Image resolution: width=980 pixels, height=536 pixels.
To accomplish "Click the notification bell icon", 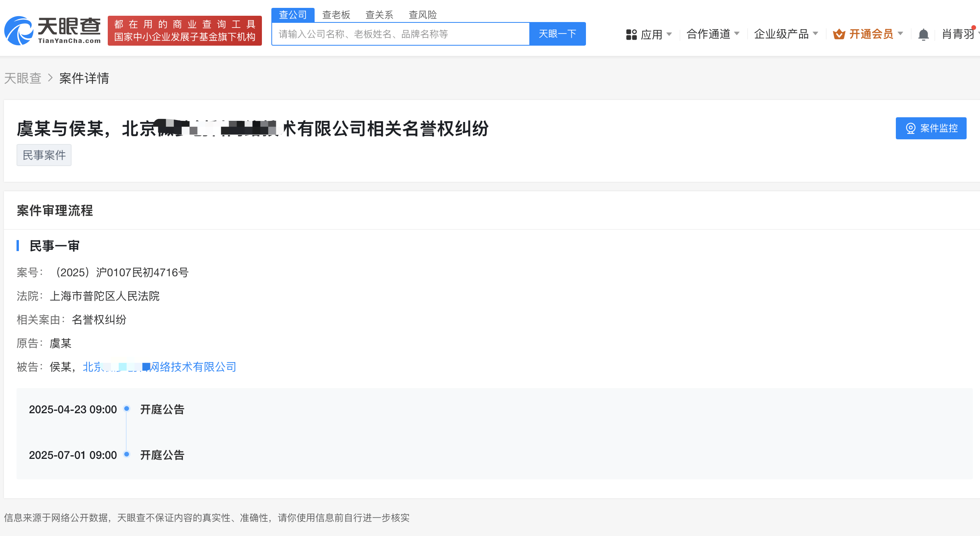I will tap(923, 35).
